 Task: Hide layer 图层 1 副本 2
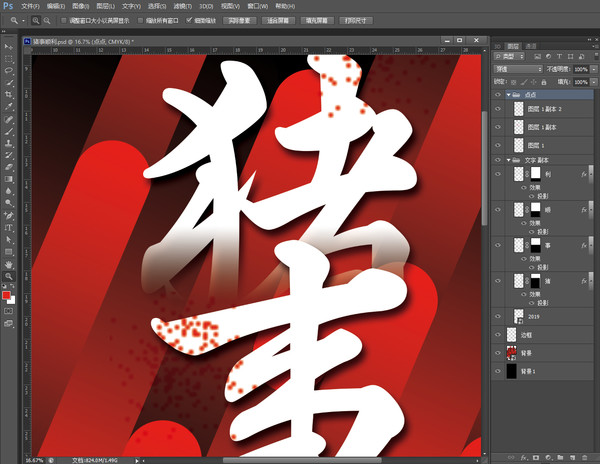(x=498, y=109)
